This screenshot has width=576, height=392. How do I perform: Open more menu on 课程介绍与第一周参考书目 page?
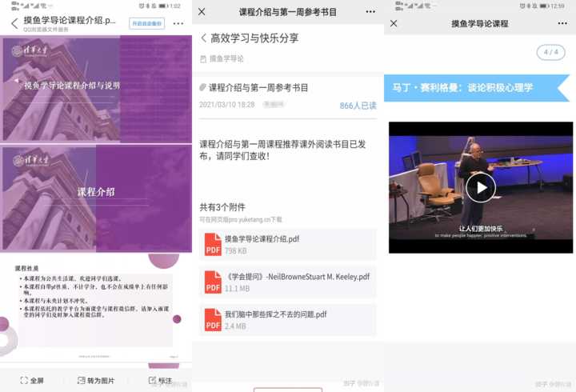[370, 12]
